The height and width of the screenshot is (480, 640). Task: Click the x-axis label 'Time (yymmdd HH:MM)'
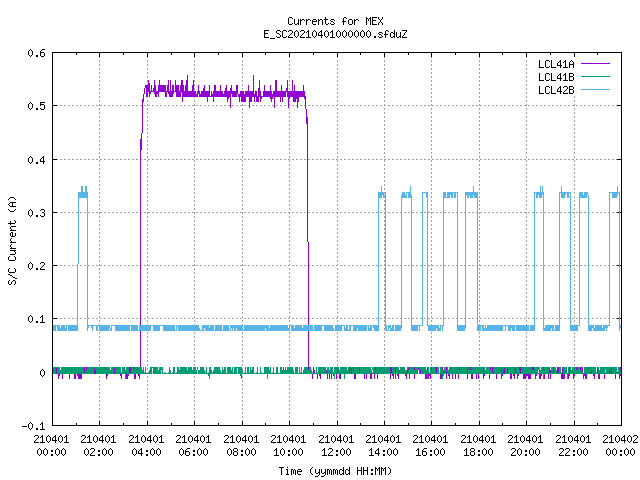point(335,471)
